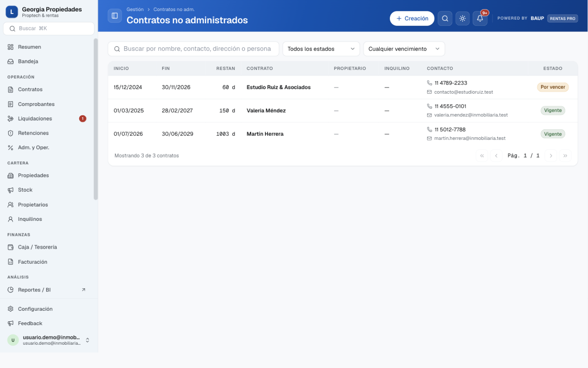Viewport: 588px width, 368px height.
Task: Click the Resumen dashboard icon
Action: pos(11,47)
